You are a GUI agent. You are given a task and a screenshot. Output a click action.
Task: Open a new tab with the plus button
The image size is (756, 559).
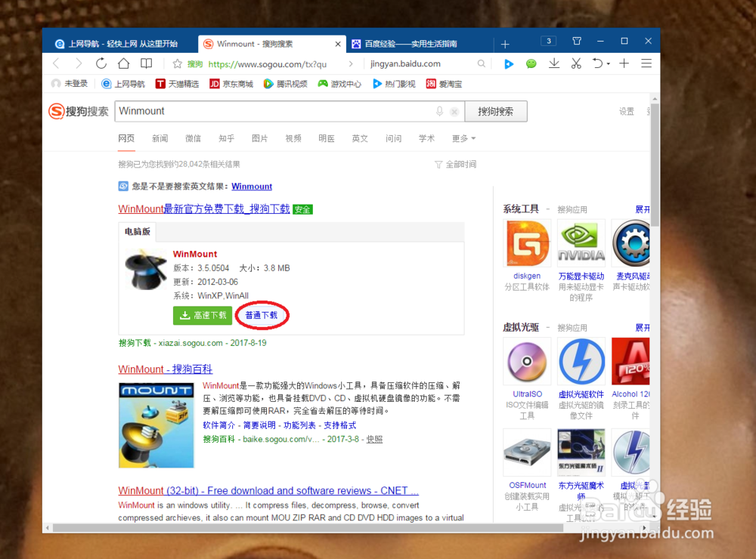pos(505,45)
